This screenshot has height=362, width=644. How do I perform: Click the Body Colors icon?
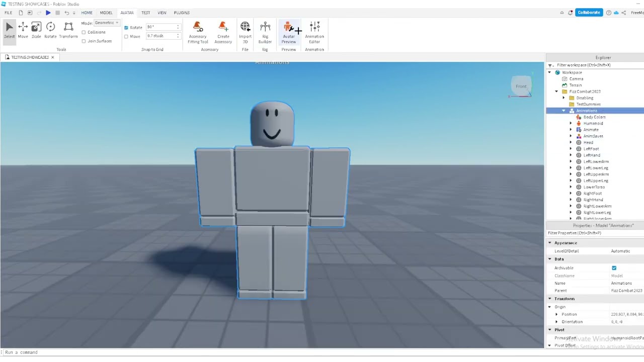click(x=579, y=117)
